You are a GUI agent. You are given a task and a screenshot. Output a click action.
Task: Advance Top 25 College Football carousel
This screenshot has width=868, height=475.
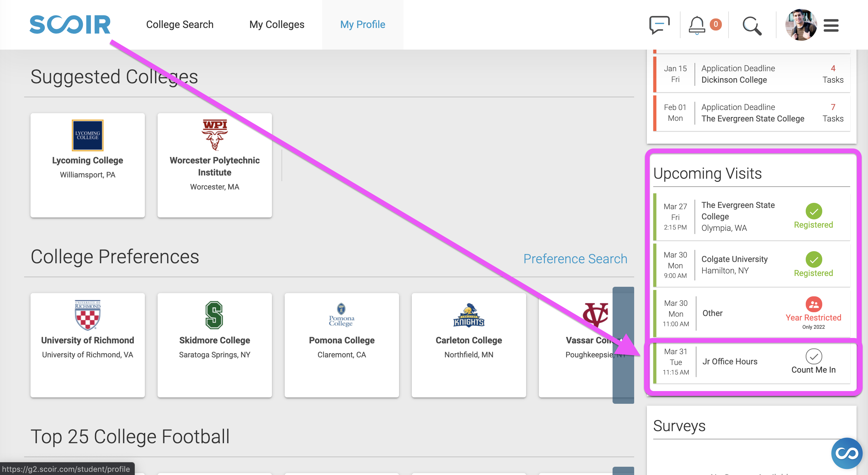click(623, 471)
